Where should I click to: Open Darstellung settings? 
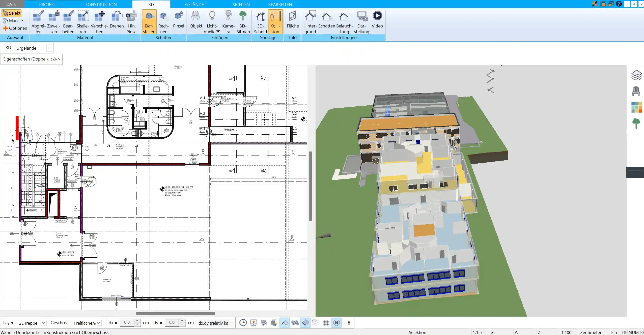(361, 22)
